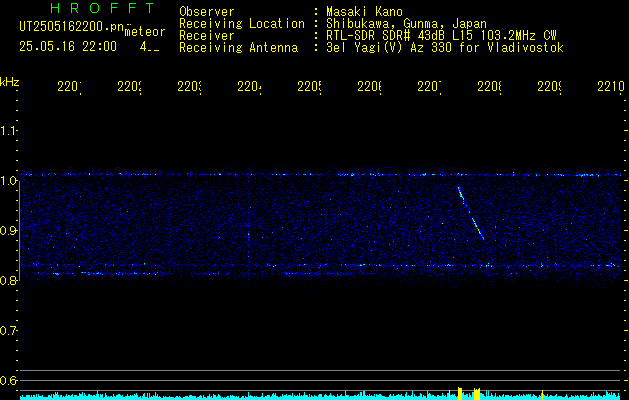Select the file name UT2505162200.pn

[72, 26]
